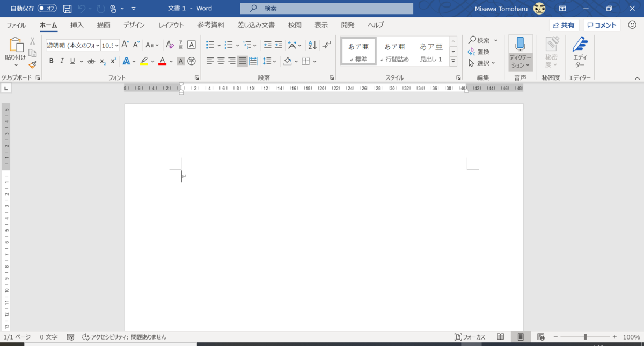The width and height of the screenshot is (644, 346).
Task: Open the borders dropdown arrow
Action: tap(314, 61)
